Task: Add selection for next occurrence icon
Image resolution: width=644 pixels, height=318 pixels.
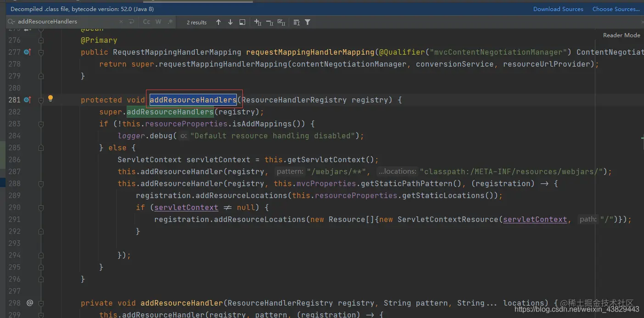Action: (x=258, y=22)
